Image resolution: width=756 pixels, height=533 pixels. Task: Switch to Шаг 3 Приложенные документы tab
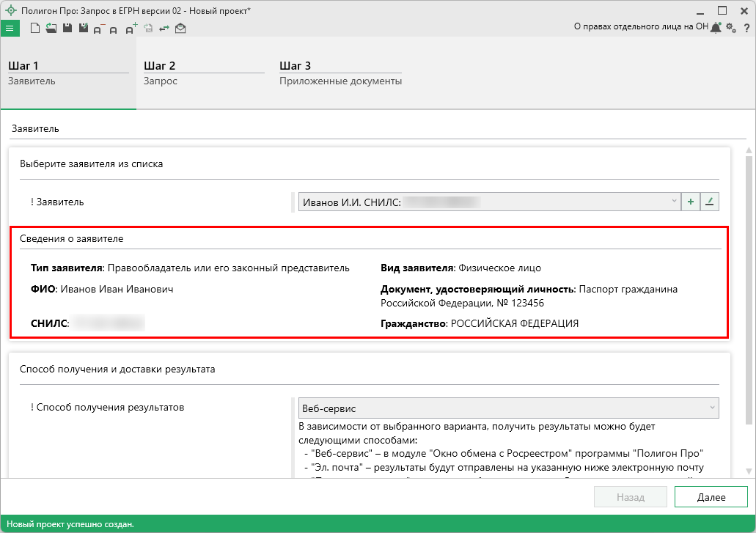340,73
